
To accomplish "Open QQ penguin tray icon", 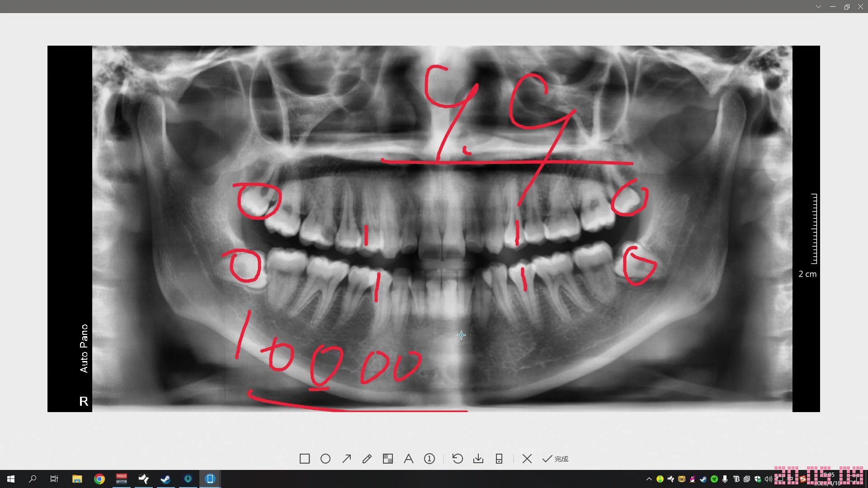I will (x=693, y=479).
